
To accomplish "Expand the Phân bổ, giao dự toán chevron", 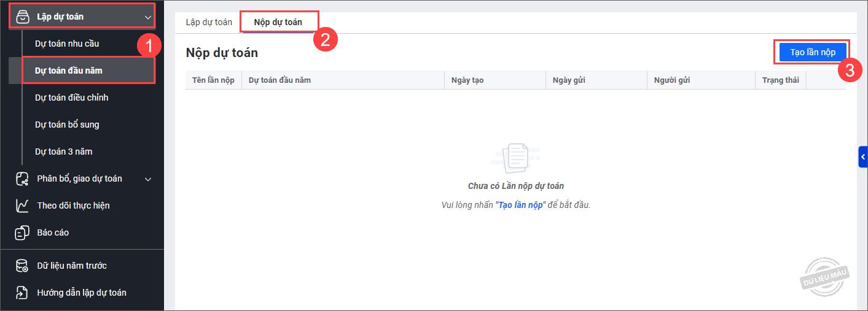I will pyautogui.click(x=147, y=179).
